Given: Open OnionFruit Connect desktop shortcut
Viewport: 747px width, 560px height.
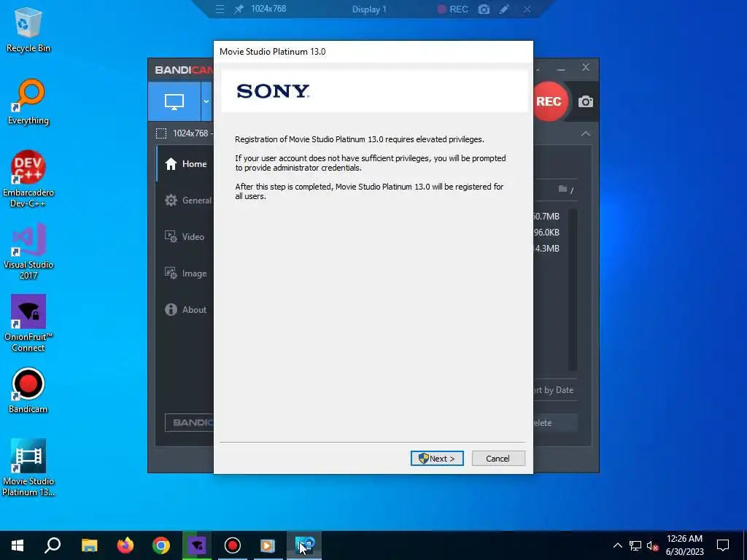Looking at the screenshot, I should pyautogui.click(x=28, y=323).
